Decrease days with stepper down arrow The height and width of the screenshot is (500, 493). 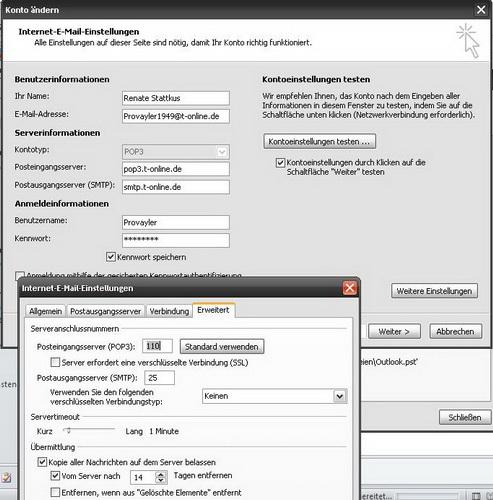click(x=161, y=481)
